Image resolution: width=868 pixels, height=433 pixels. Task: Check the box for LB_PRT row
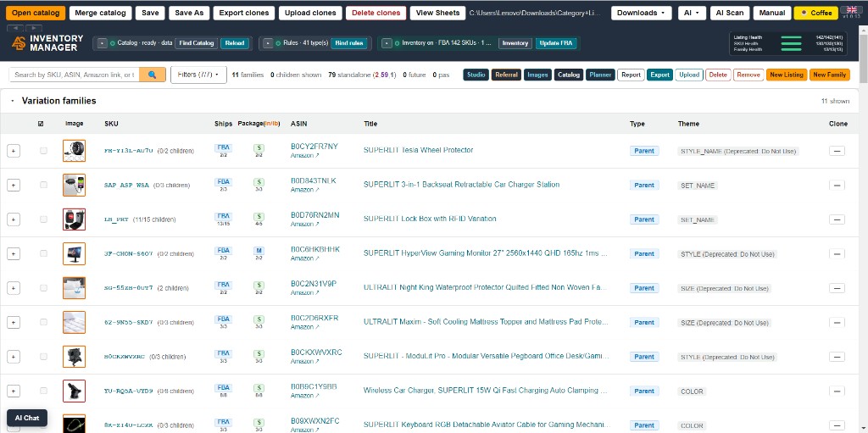tap(44, 219)
